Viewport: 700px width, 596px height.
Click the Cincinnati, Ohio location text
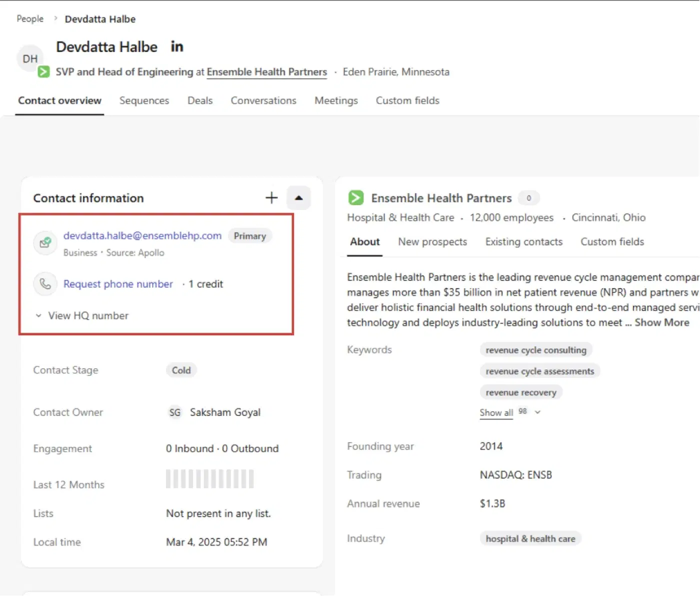point(608,218)
